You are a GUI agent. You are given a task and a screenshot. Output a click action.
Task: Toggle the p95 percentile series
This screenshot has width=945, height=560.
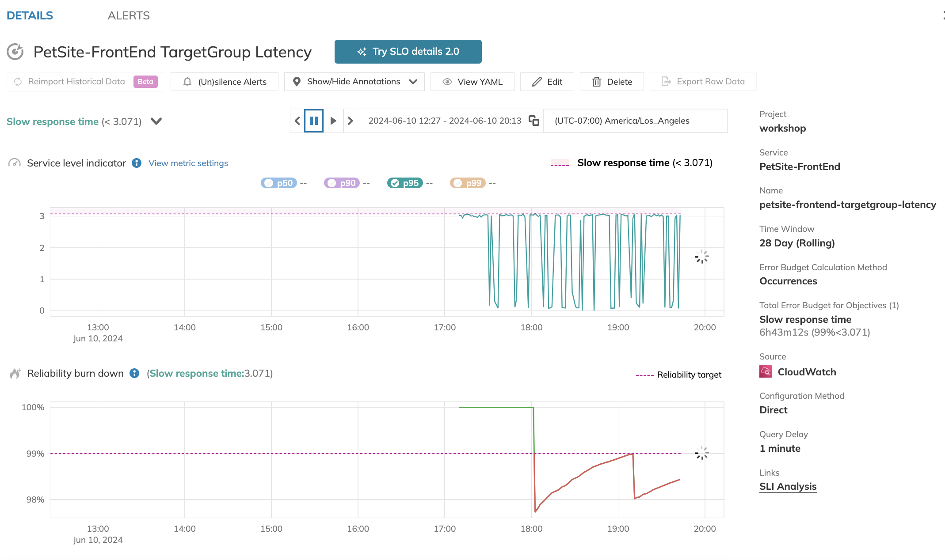[405, 183]
